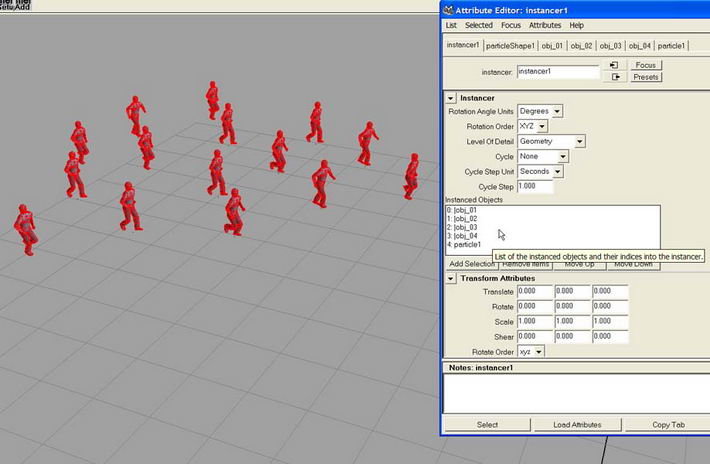
Task: Collapse the Transform Attributes section
Action: pyautogui.click(x=451, y=278)
